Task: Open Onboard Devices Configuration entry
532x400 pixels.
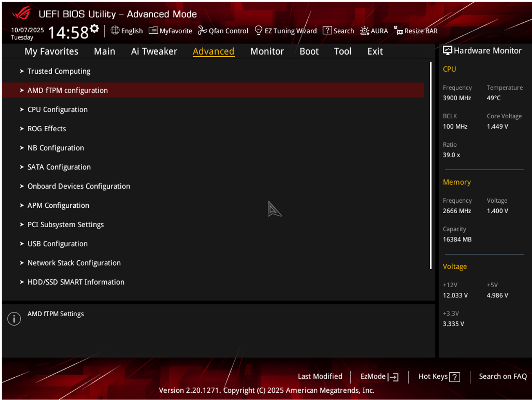Action: pyautogui.click(x=79, y=186)
